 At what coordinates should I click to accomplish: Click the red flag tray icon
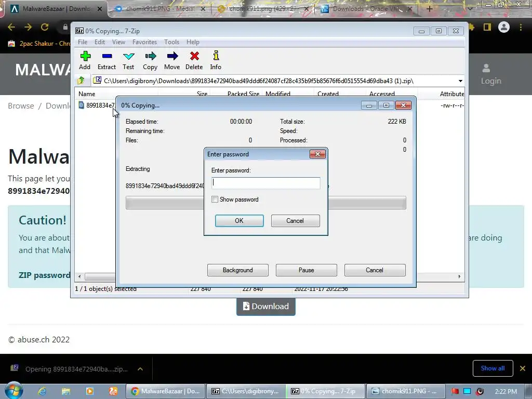coord(455,391)
